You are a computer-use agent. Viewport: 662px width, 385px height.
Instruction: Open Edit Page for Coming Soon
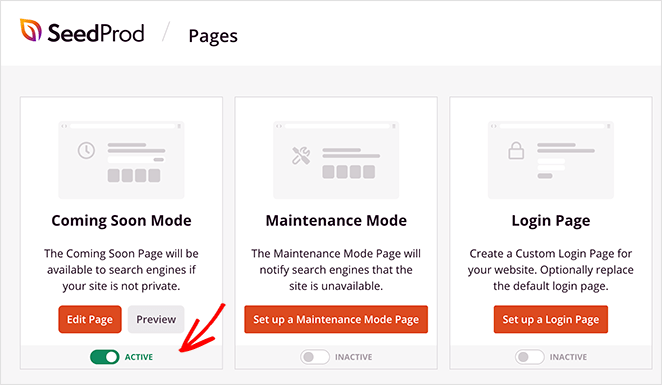point(90,320)
